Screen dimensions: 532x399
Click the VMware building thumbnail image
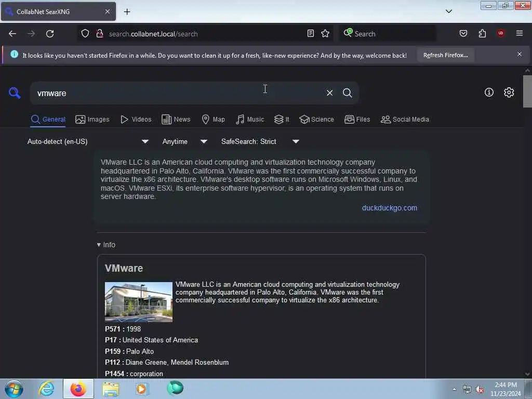tap(138, 302)
